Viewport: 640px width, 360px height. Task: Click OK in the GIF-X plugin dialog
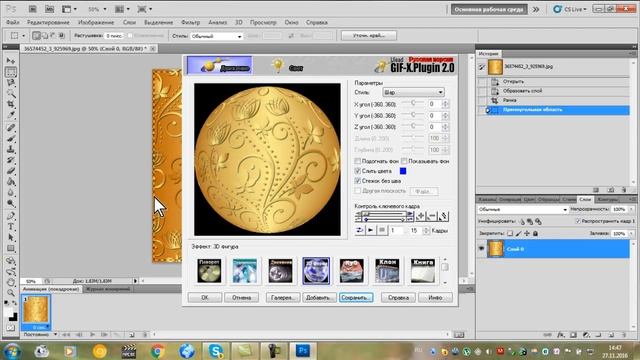[205, 298]
